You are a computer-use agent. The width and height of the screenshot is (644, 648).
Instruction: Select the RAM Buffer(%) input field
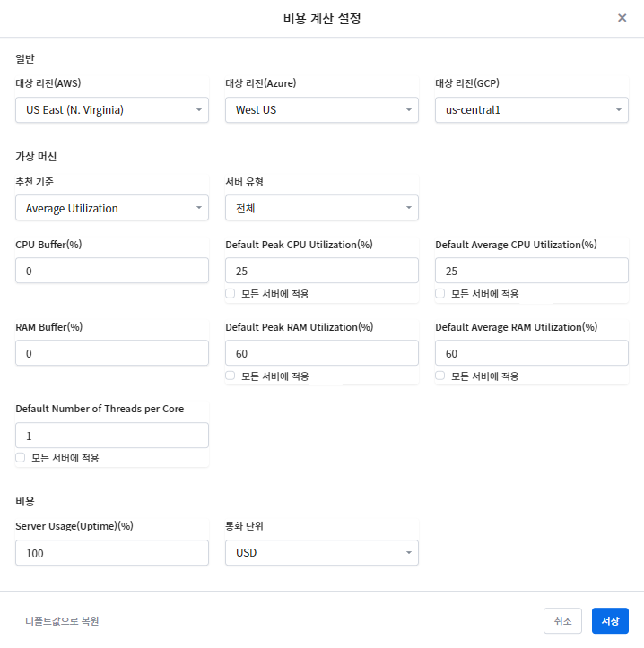[112, 353]
